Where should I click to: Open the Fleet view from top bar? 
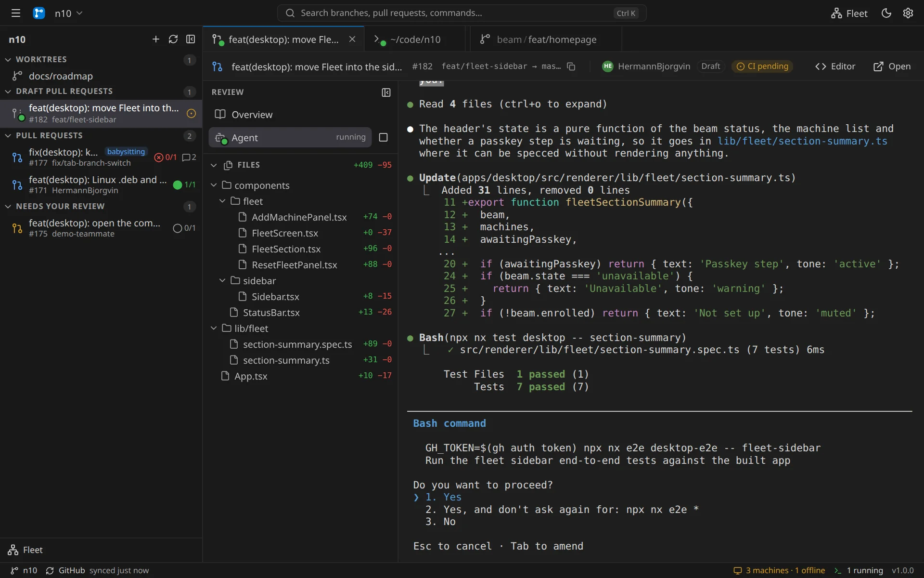click(849, 13)
